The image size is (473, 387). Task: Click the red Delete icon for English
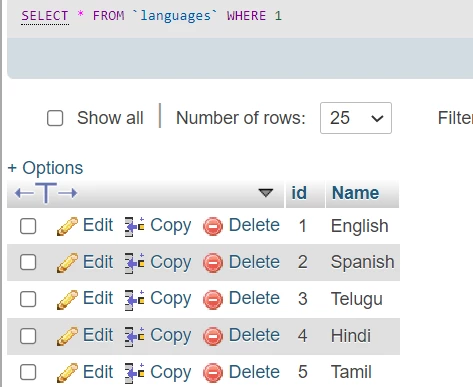pos(213,226)
